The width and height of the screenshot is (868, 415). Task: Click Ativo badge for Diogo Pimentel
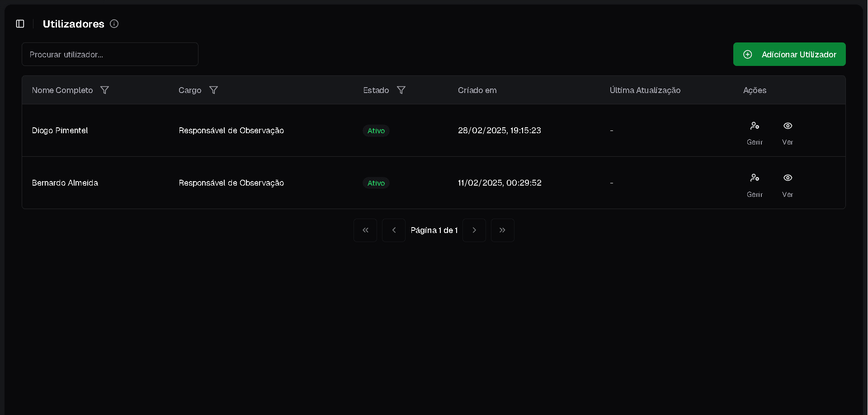[376, 131]
